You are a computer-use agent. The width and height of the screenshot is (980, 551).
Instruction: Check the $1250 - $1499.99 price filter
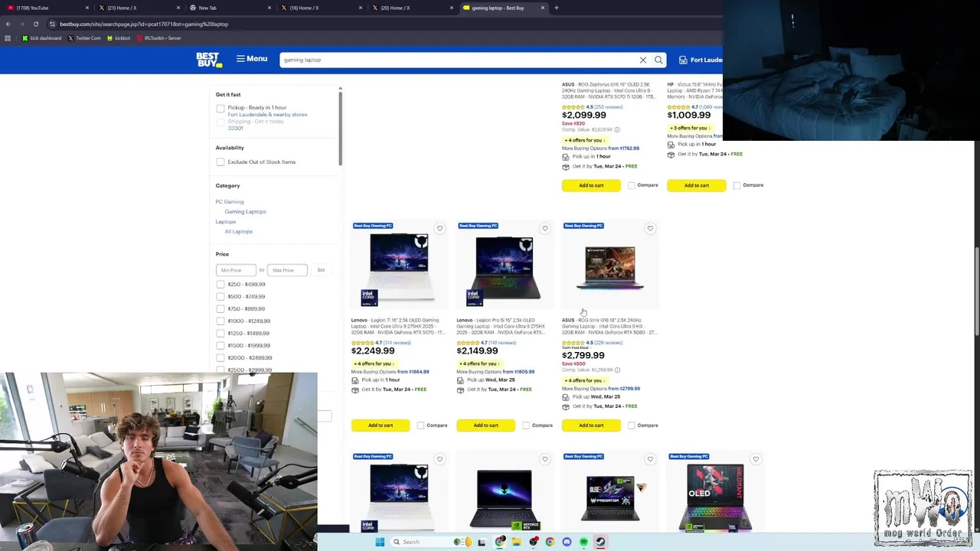(220, 334)
